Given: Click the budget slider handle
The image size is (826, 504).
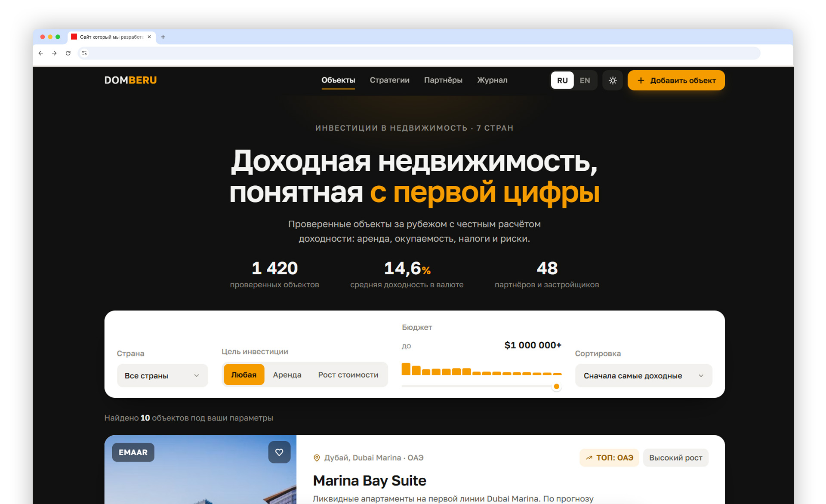Looking at the screenshot, I should (x=556, y=386).
